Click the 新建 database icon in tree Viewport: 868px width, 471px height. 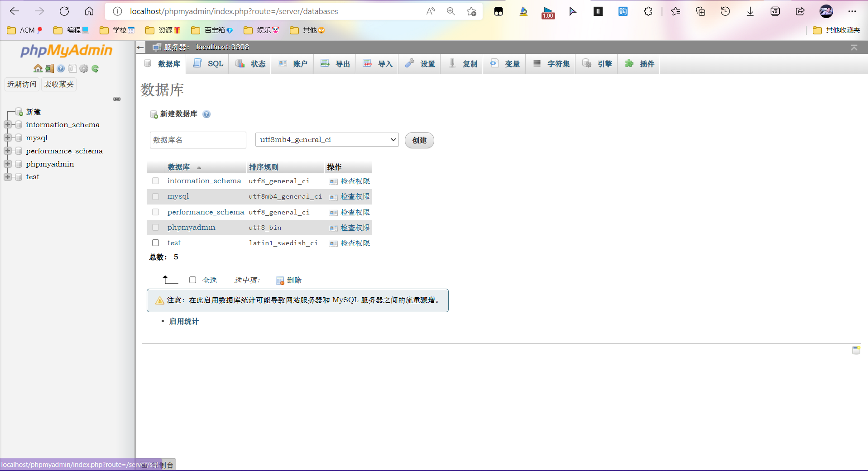tap(19, 112)
